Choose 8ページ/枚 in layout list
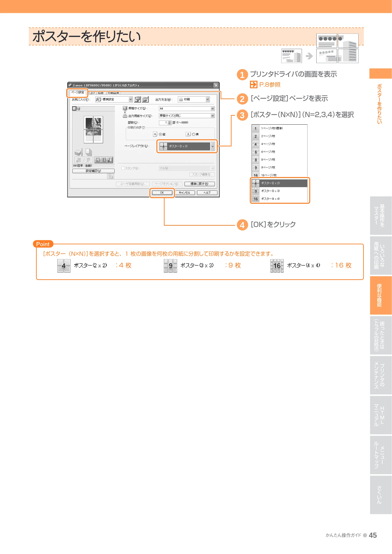 point(280,160)
